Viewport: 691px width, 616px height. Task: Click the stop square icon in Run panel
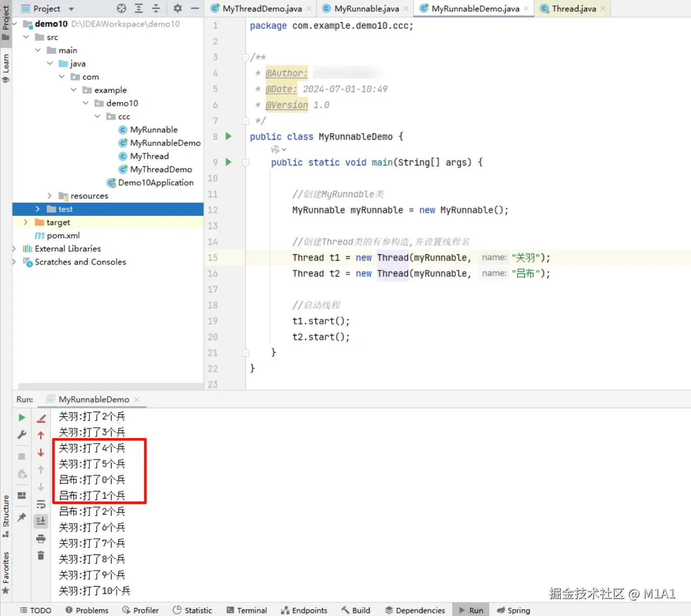pyautogui.click(x=22, y=456)
